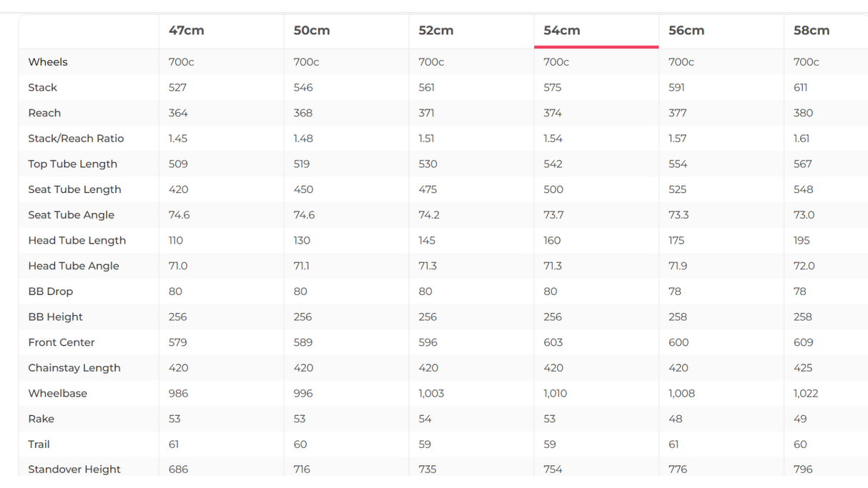This screenshot has width=868, height=488.
Task: Click the Wheelbase row label
Action: coord(57,394)
